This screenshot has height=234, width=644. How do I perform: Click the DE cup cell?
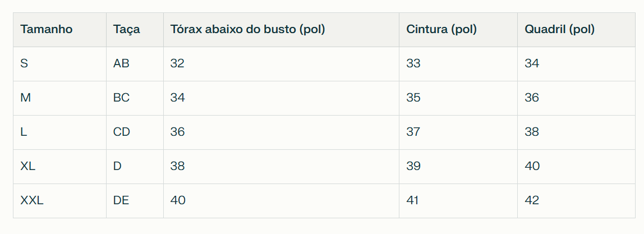pos(121,200)
